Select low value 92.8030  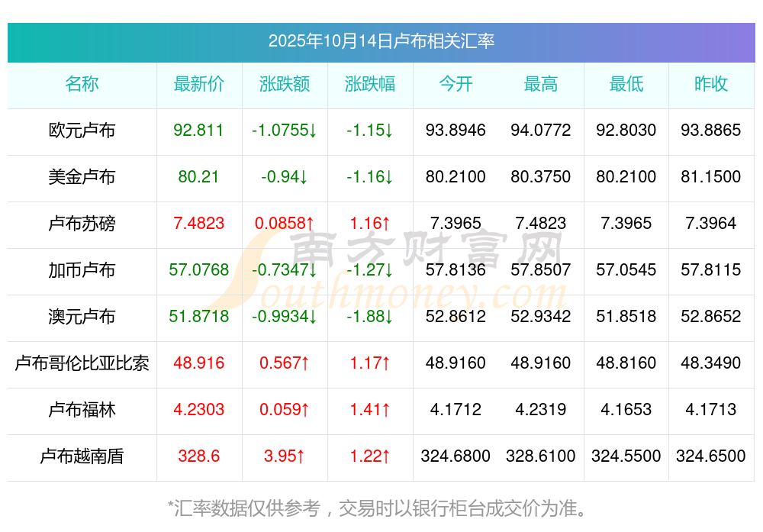click(x=626, y=131)
